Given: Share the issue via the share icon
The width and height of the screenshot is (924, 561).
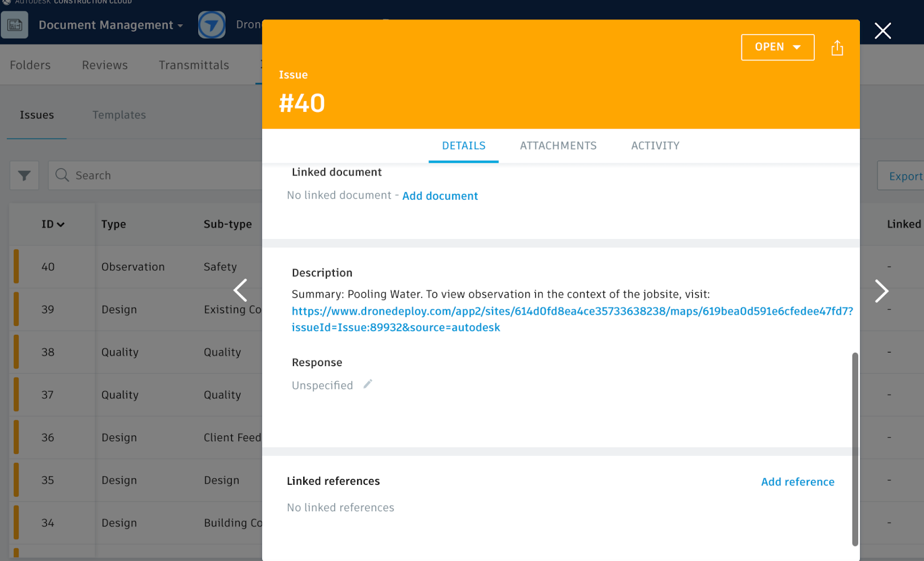Looking at the screenshot, I should click(837, 47).
